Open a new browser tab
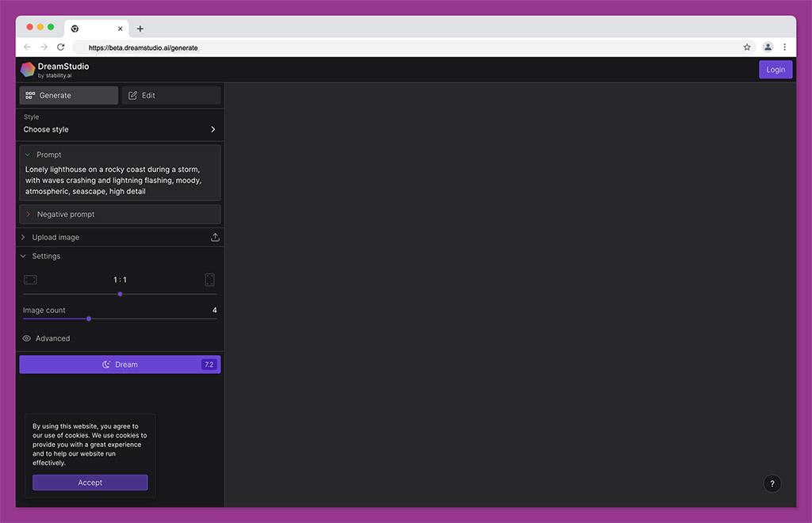The width and height of the screenshot is (812, 523). pyautogui.click(x=140, y=29)
